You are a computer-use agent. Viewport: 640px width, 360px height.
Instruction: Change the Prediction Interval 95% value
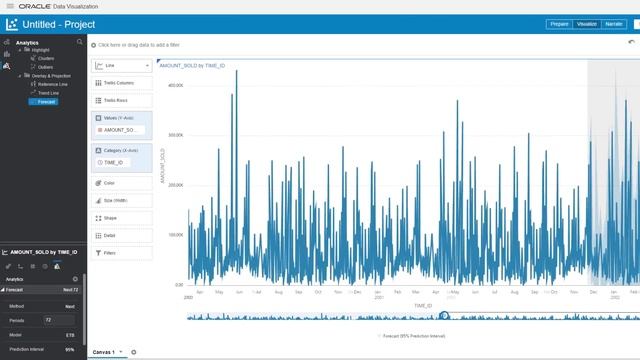tap(70, 350)
